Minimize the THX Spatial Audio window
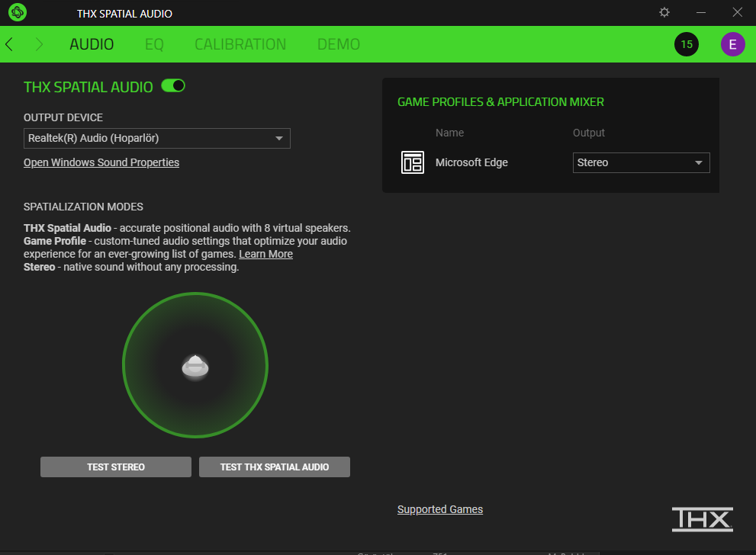Image resolution: width=756 pixels, height=555 pixels. point(701,12)
